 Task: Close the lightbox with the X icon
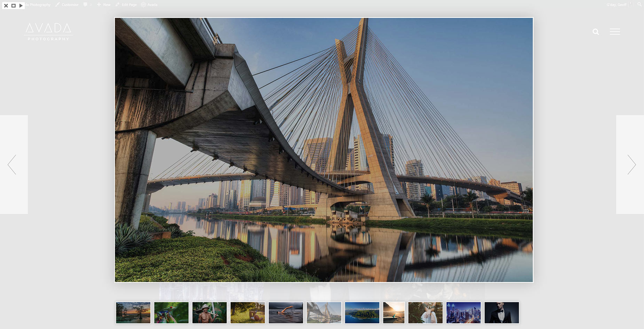point(6,6)
